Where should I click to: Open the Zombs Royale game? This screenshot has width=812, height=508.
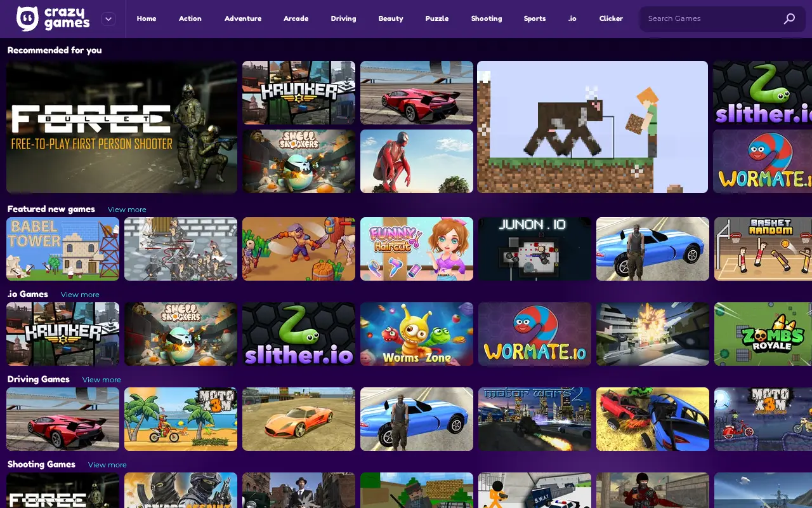(763, 334)
